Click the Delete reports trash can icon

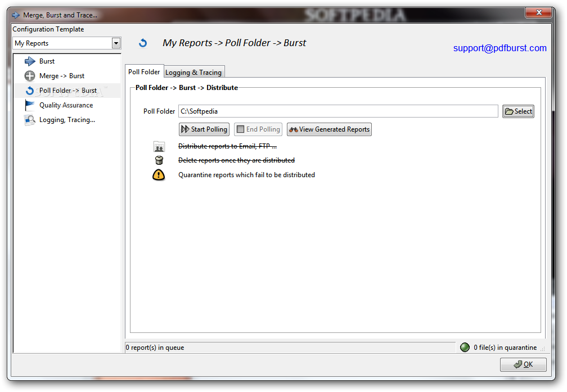point(159,160)
